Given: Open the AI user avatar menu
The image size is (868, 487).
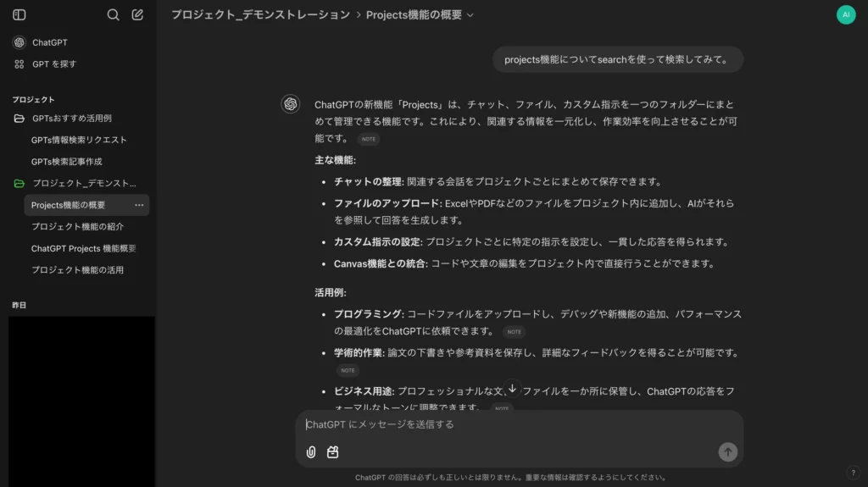Looking at the screenshot, I should coord(846,15).
